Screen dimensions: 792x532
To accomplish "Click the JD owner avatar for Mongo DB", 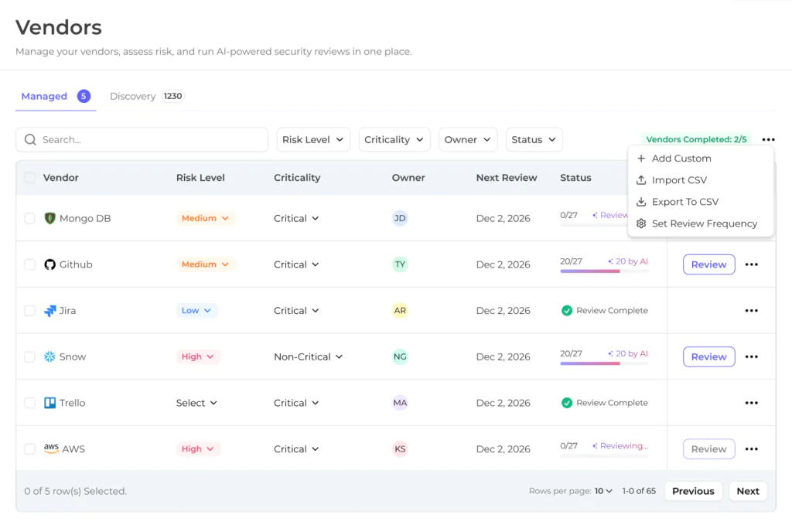I will tap(400, 219).
